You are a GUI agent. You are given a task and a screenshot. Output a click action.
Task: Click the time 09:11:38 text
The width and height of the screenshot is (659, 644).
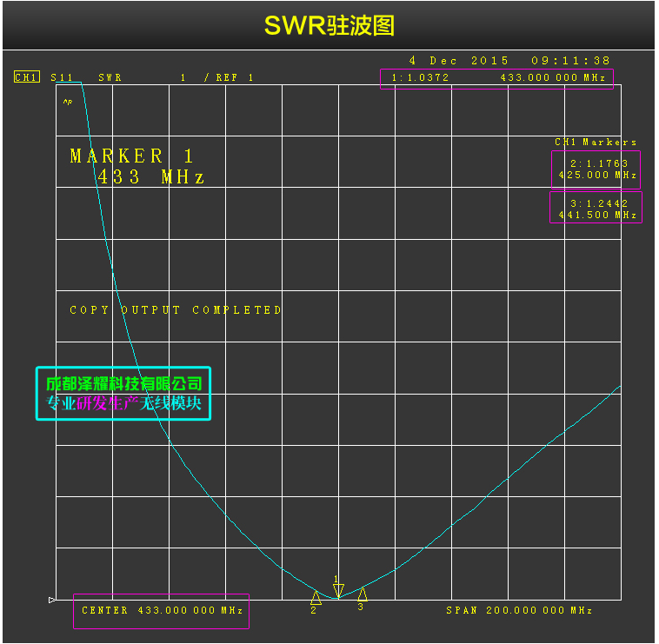tap(570, 61)
